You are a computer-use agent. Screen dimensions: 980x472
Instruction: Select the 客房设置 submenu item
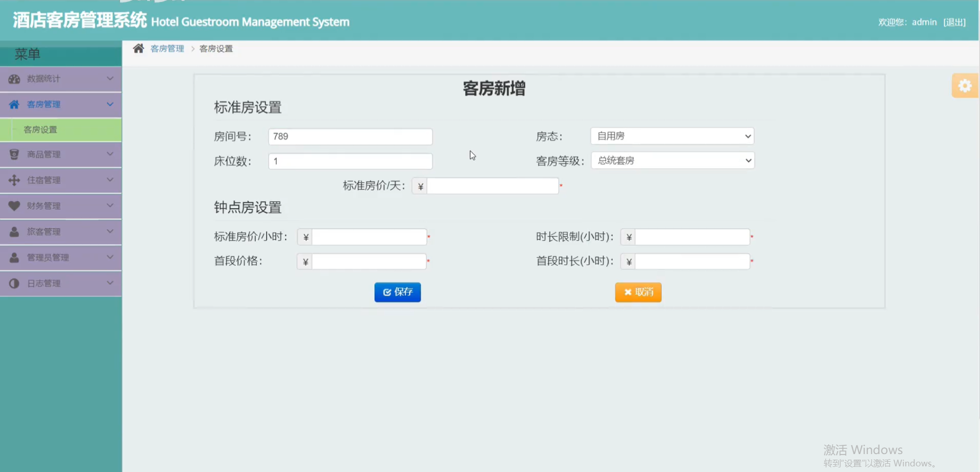(61, 130)
